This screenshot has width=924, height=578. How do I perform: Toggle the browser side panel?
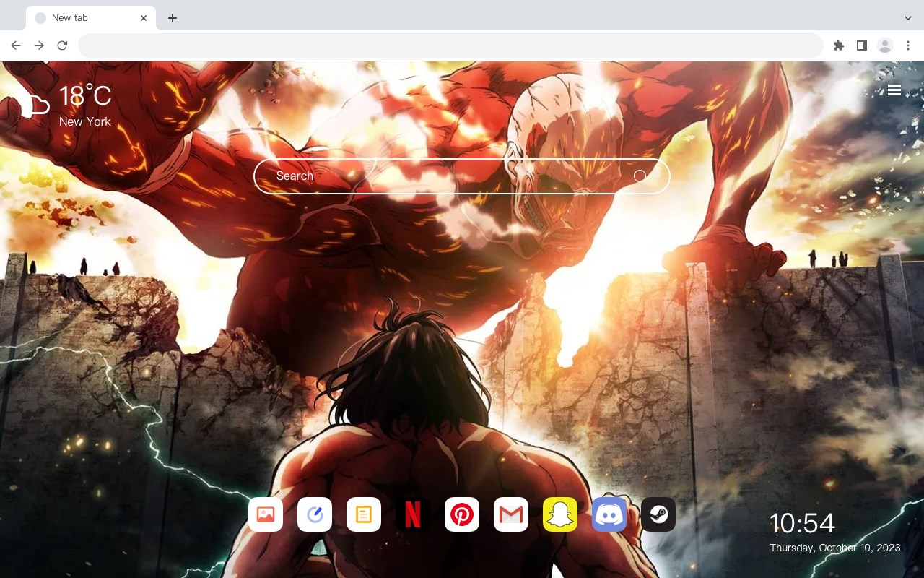(x=861, y=46)
